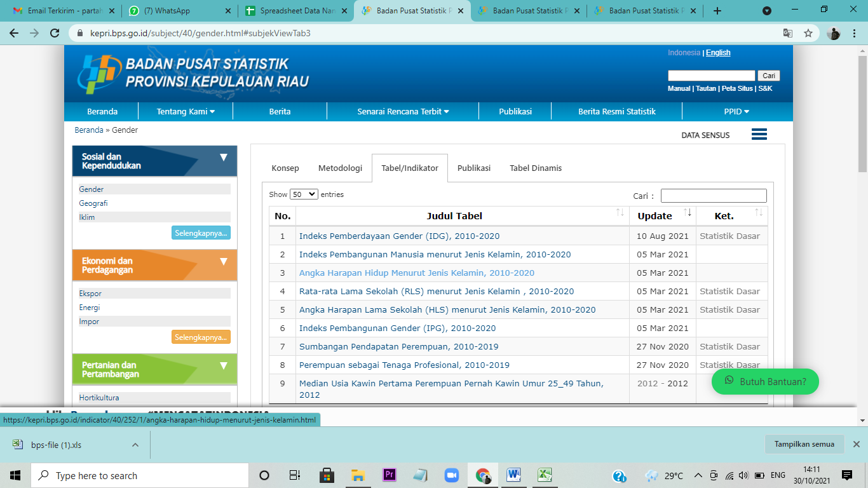Open the Chrome three-dot menu
The height and width of the screenshot is (488, 868).
(855, 33)
